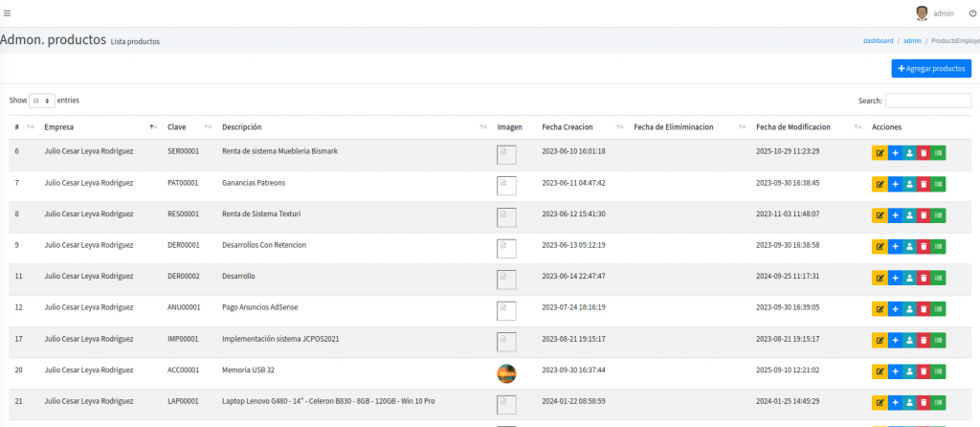This screenshot has height=427, width=980.
Task: Click green list icon for Desarrollo row
Action: (938, 278)
